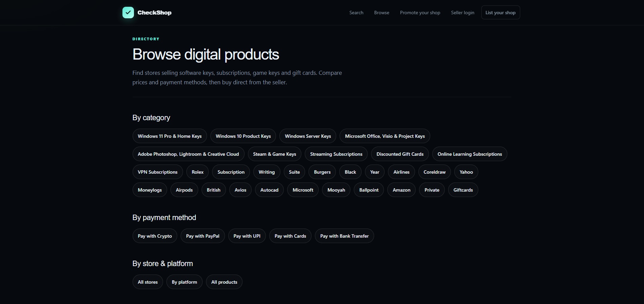This screenshot has width=644, height=304.
Task: Choose Pay with Bank Transfer method
Action: pyautogui.click(x=344, y=236)
